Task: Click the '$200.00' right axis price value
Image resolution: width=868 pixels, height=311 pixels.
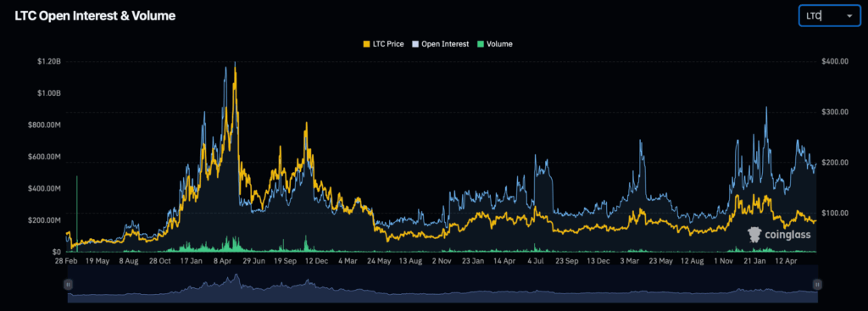Action: [836, 163]
